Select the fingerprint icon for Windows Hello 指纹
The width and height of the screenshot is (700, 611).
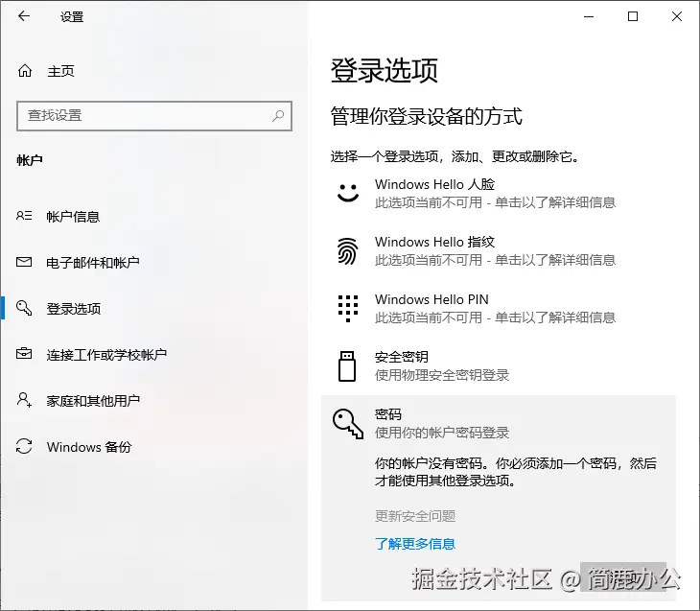pyautogui.click(x=347, y=250)
